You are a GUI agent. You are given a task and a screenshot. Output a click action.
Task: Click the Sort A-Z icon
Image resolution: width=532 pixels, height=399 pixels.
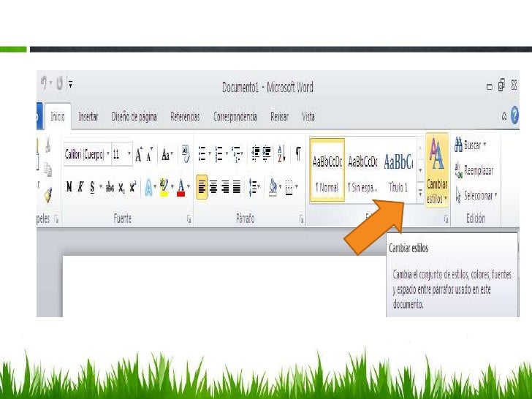click(281, 153)
